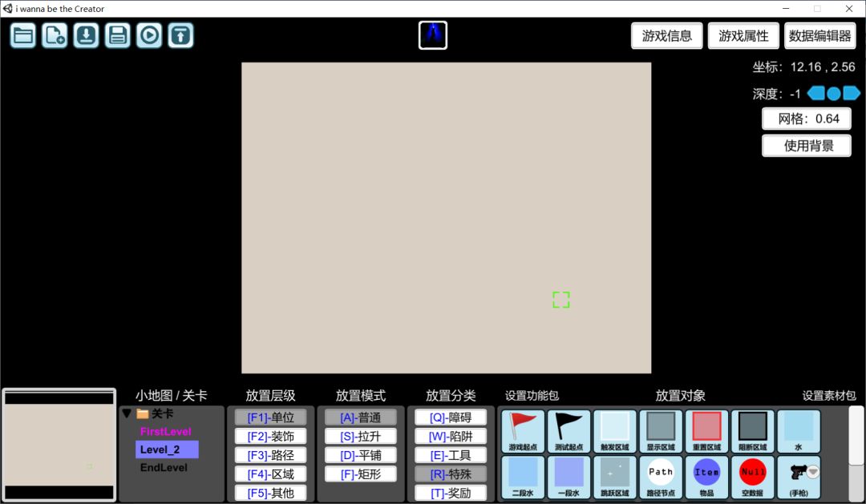Image resolution: width=866 pixels, height=504 pixels.
Task: Click the open folder icon in toolbar
Action: [23, 35]
